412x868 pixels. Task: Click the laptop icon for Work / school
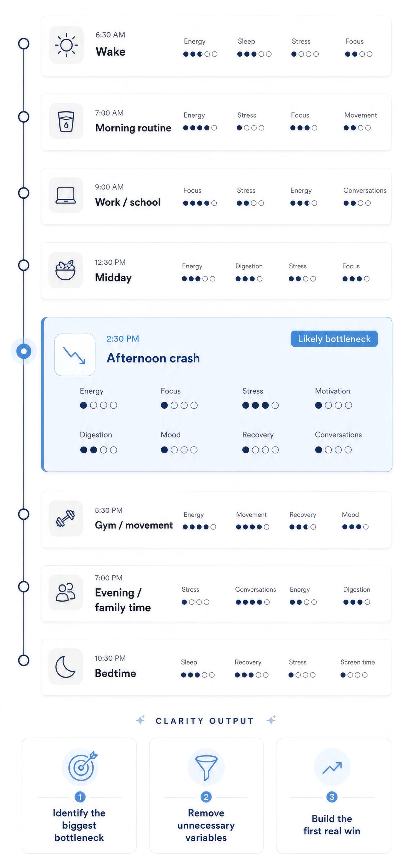pos(66,195)
